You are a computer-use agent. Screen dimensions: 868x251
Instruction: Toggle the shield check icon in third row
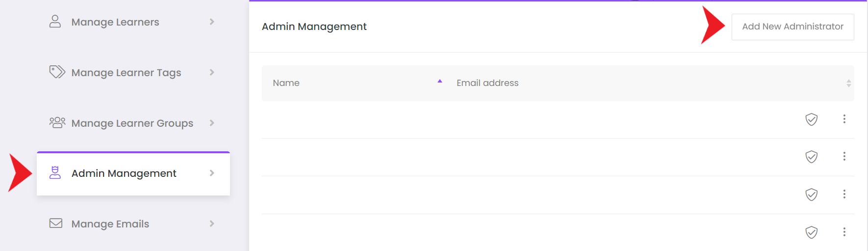pos(812,195)
